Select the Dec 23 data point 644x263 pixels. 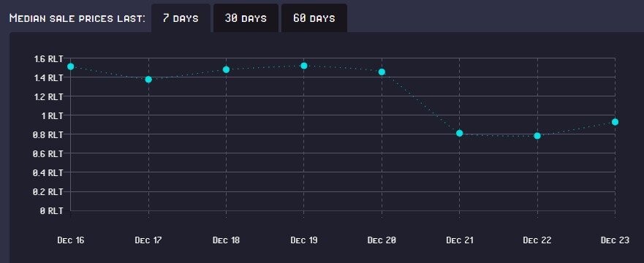pos(615,122)
